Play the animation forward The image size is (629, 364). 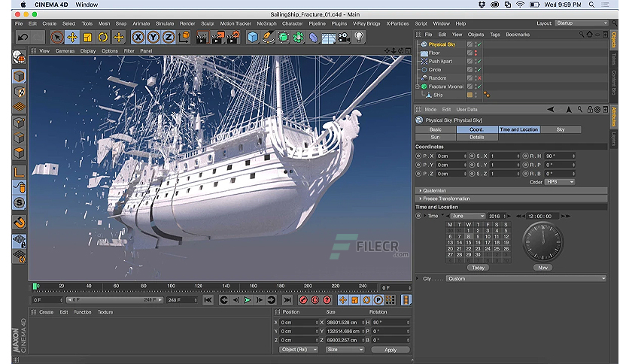point(248,300)
